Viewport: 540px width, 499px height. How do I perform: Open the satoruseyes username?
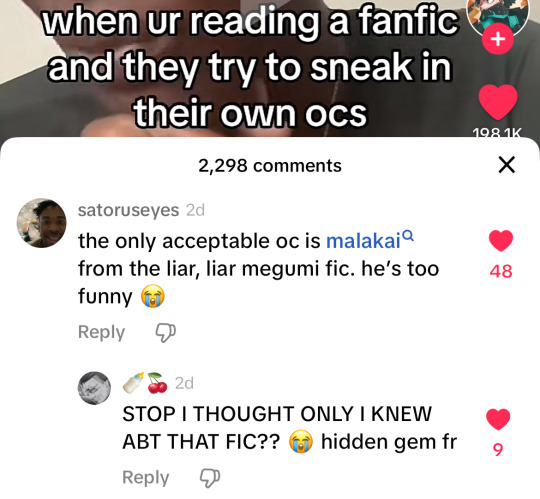[x=128, y=210]
